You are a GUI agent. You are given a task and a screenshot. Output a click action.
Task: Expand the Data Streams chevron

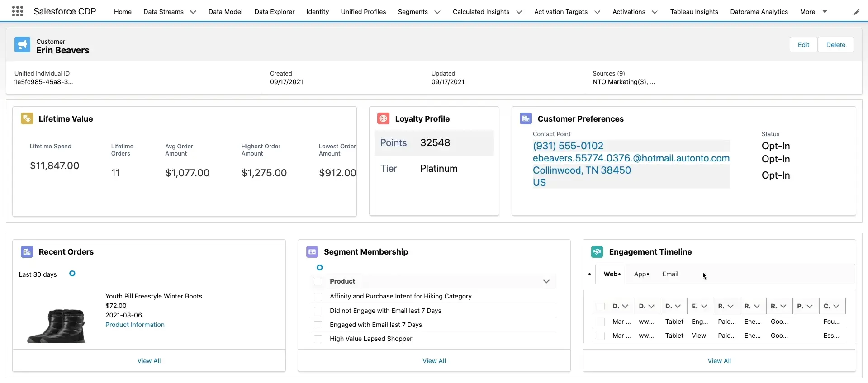pyautogui.click(x=193, y=12)
